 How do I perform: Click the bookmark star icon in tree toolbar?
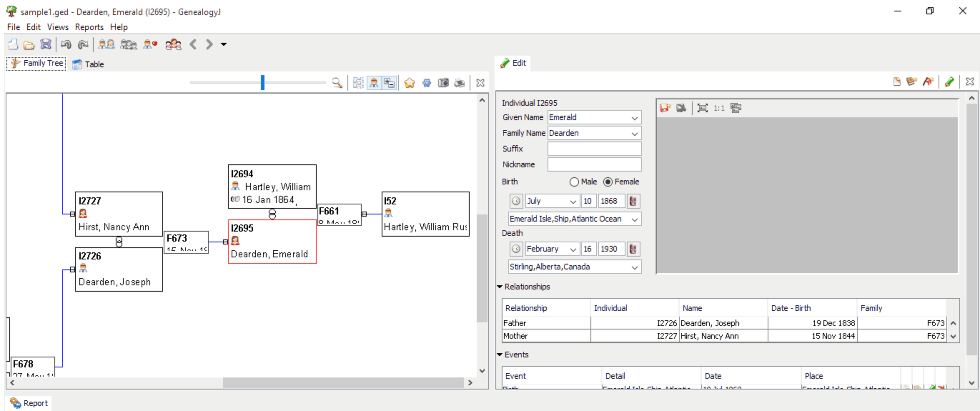[x=409, y=83]
